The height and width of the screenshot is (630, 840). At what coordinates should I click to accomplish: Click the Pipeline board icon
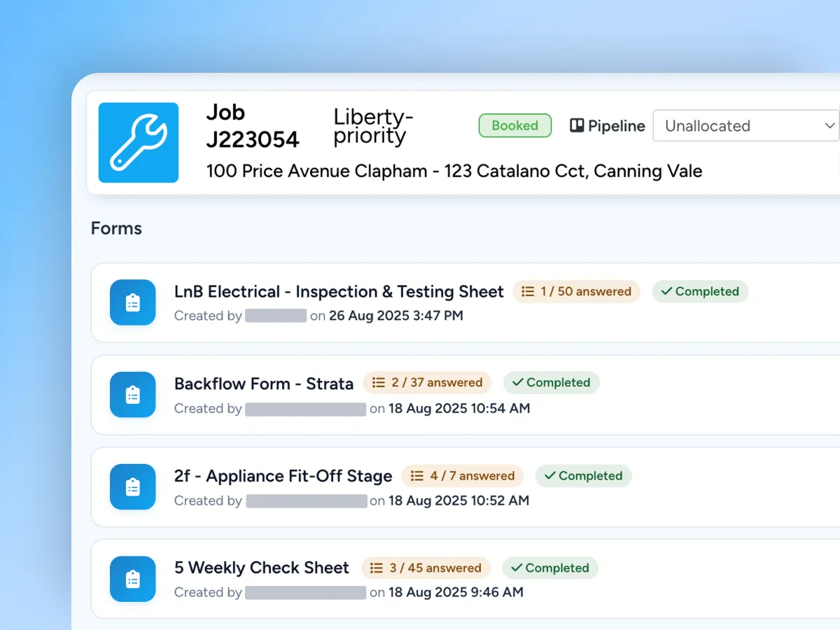pyautogui.click(x=577, y=126)
